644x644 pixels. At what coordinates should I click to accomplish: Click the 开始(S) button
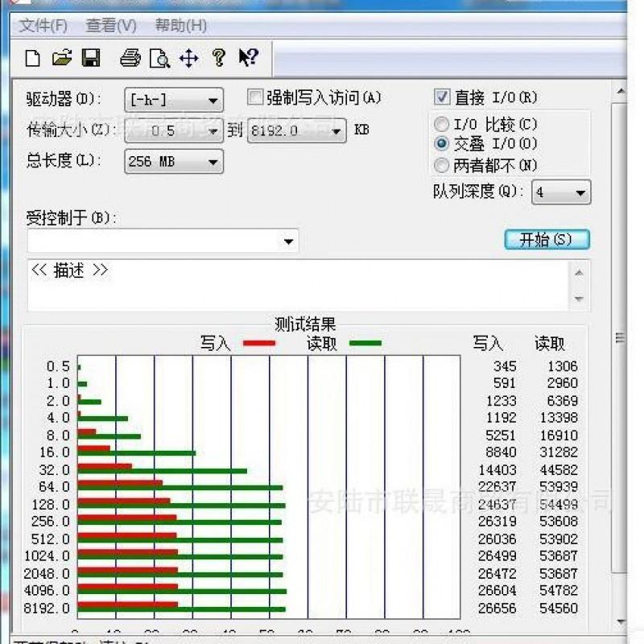(x=547, y=239)
